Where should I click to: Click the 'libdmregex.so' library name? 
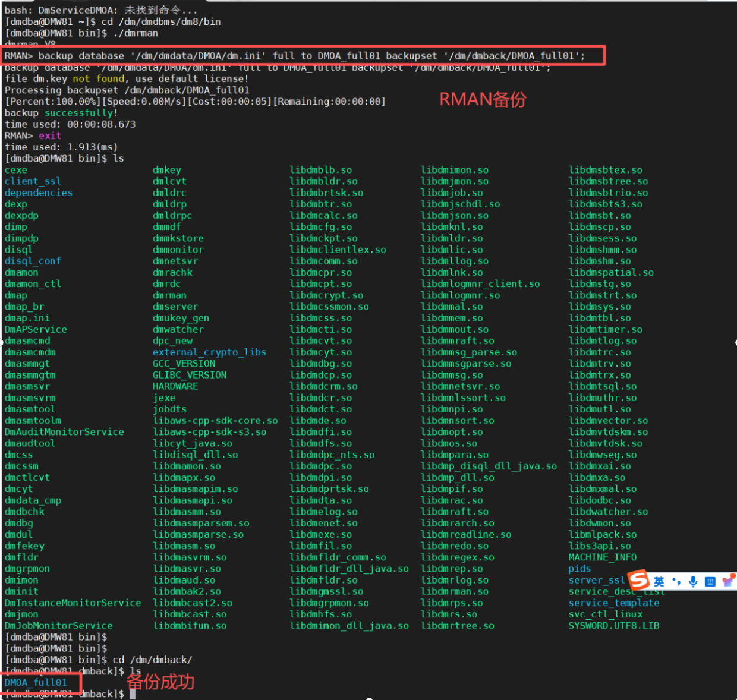(458, 557)
